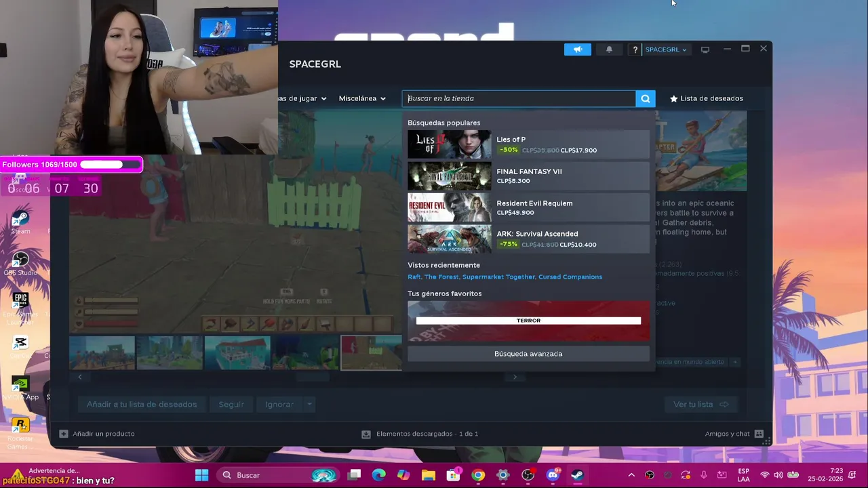Click Elementos descargados - 1 de 1
868x488 pixels.
(427, 434)
